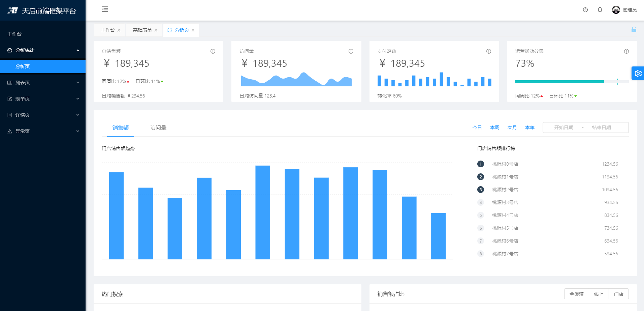Click info icon on 运营活动效果 card
The image size is (644, 311).
[626, 51]
